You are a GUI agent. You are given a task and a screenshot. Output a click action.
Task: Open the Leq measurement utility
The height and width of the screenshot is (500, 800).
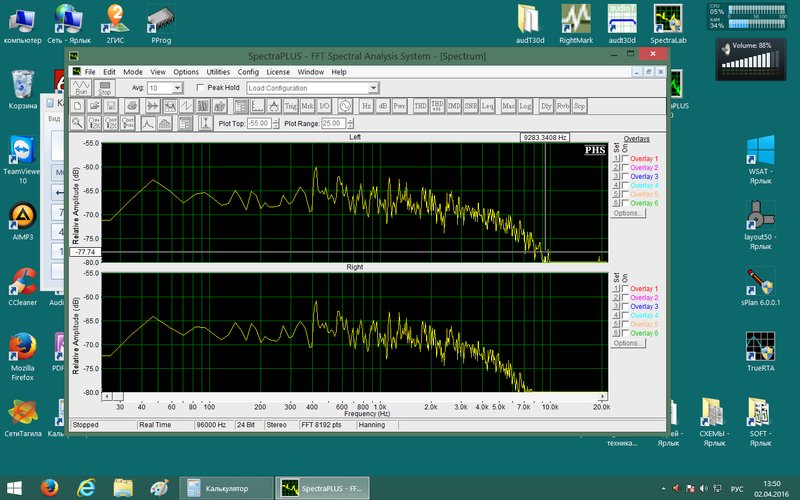pos(488,106)
